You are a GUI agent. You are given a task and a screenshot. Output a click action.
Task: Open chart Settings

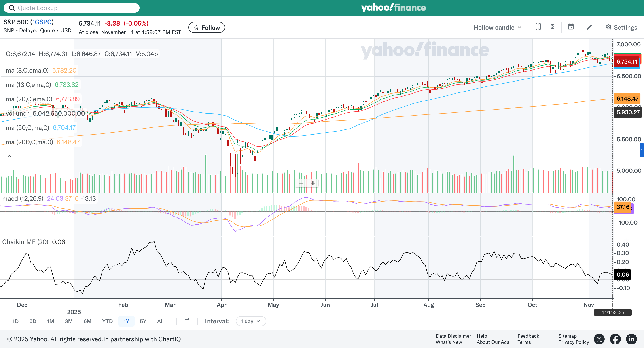point(621,28)
